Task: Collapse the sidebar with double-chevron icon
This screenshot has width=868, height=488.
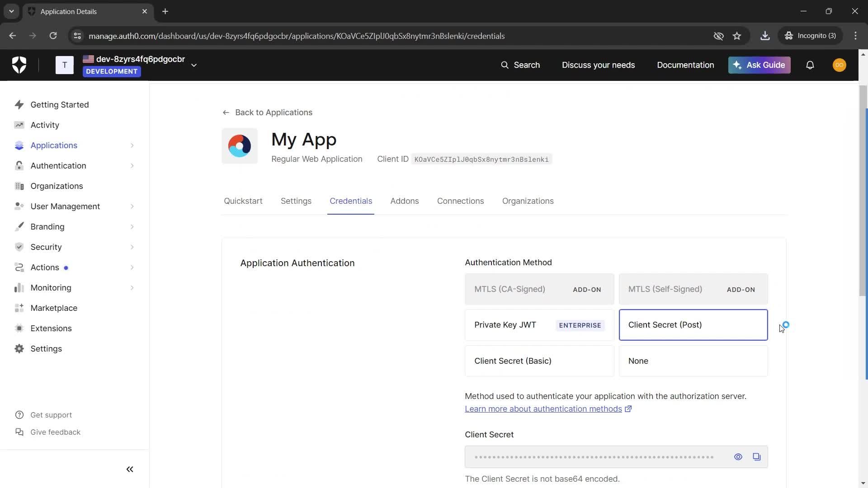Action: point(130,469)
